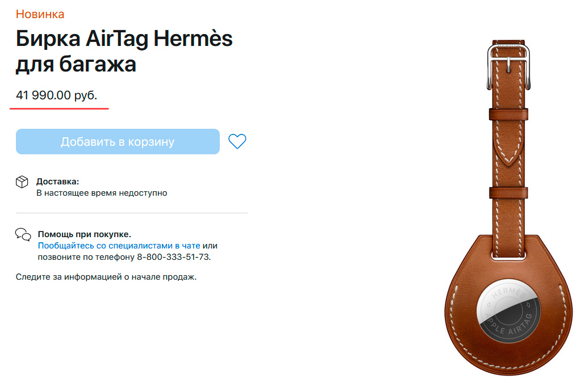
Task: Click the AirTag disc in the product image
Action: coord(508,310)
